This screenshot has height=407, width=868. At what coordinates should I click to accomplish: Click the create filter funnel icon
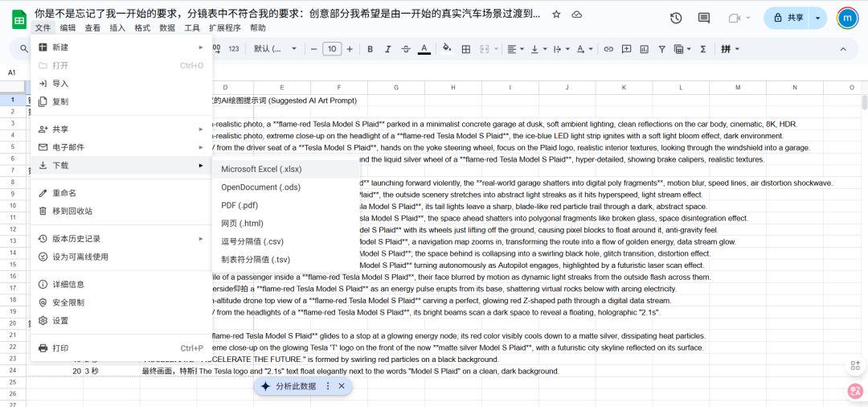tap(661, 49)
